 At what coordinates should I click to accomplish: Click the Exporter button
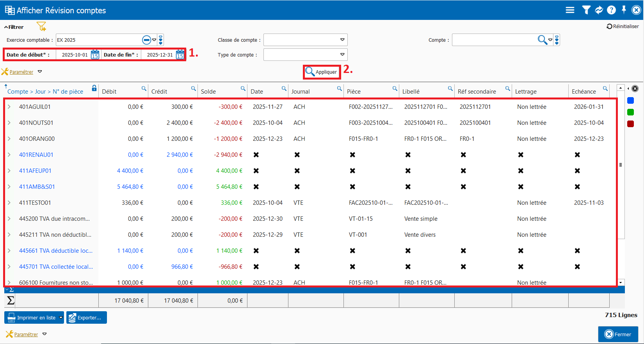click(86, 317)
